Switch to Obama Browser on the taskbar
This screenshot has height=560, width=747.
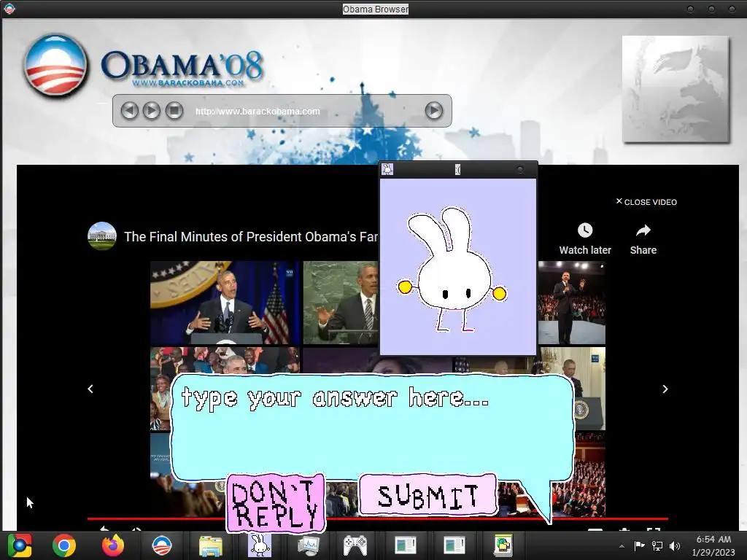pos(161,545)
